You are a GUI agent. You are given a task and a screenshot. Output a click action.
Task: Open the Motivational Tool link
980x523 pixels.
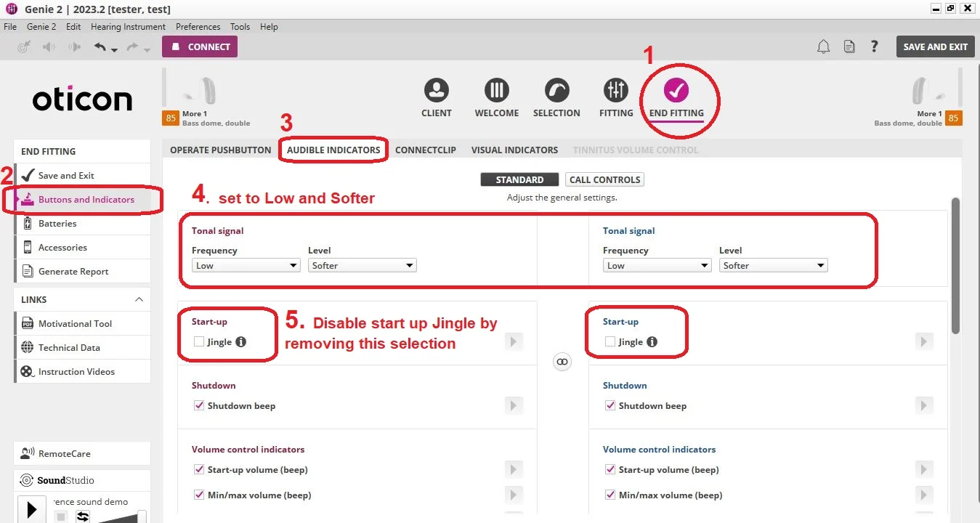point(82,323)
